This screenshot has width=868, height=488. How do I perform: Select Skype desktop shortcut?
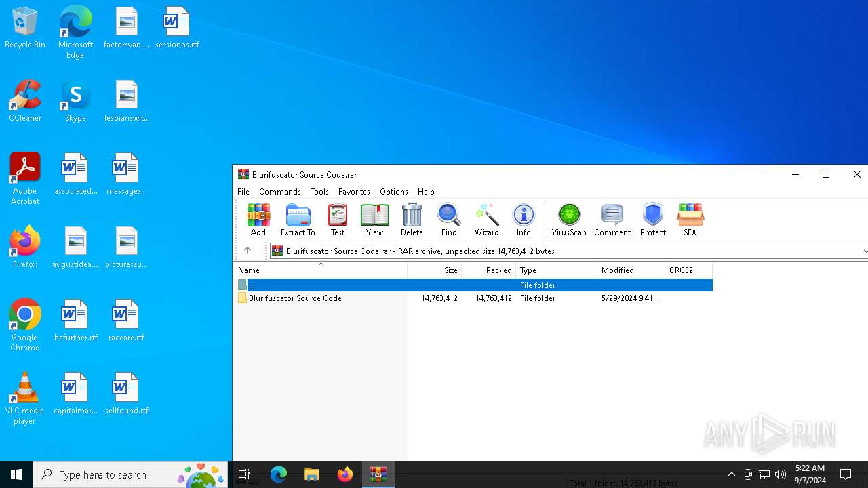[x=75, y=102]
